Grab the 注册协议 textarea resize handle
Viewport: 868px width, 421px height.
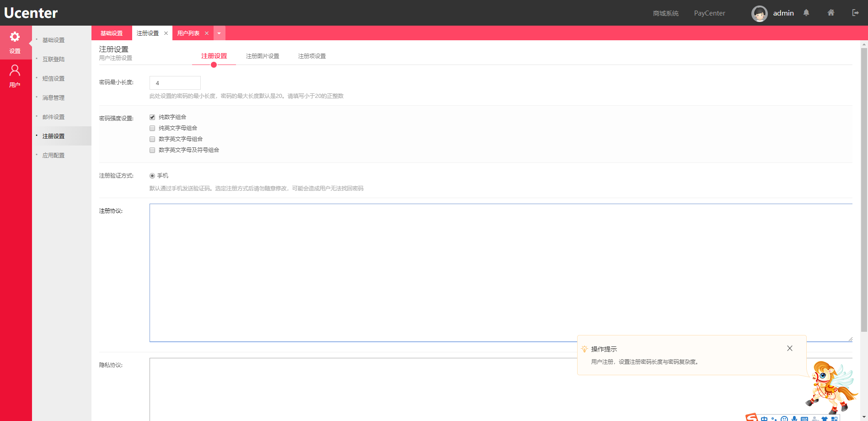click(x=850, y=339)
